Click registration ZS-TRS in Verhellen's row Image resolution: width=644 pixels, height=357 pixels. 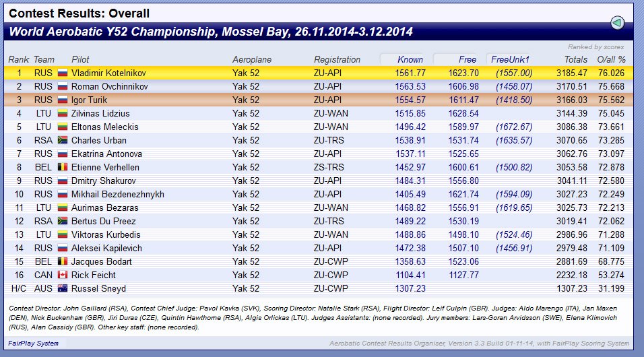click(x=329, y=168)
